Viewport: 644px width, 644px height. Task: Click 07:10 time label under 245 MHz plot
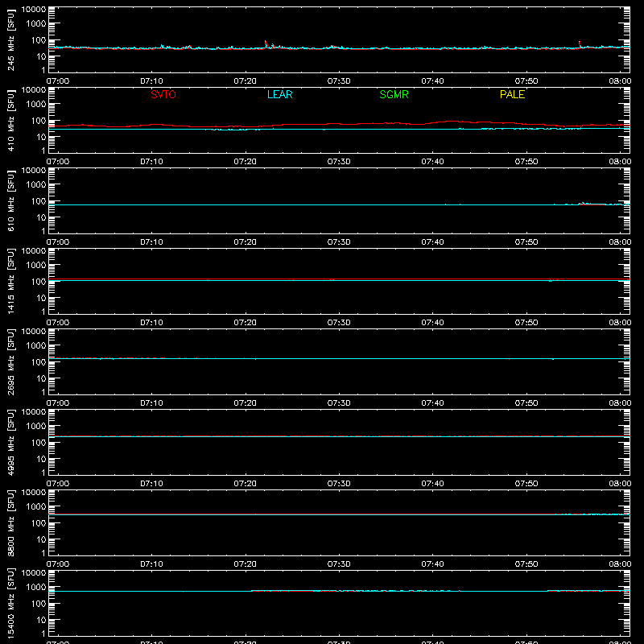151,81
